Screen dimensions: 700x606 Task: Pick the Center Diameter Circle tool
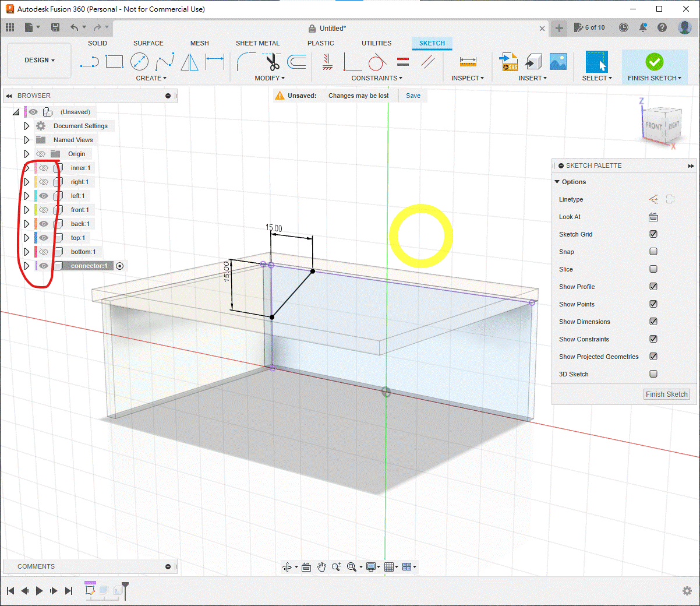pos(139,61)
